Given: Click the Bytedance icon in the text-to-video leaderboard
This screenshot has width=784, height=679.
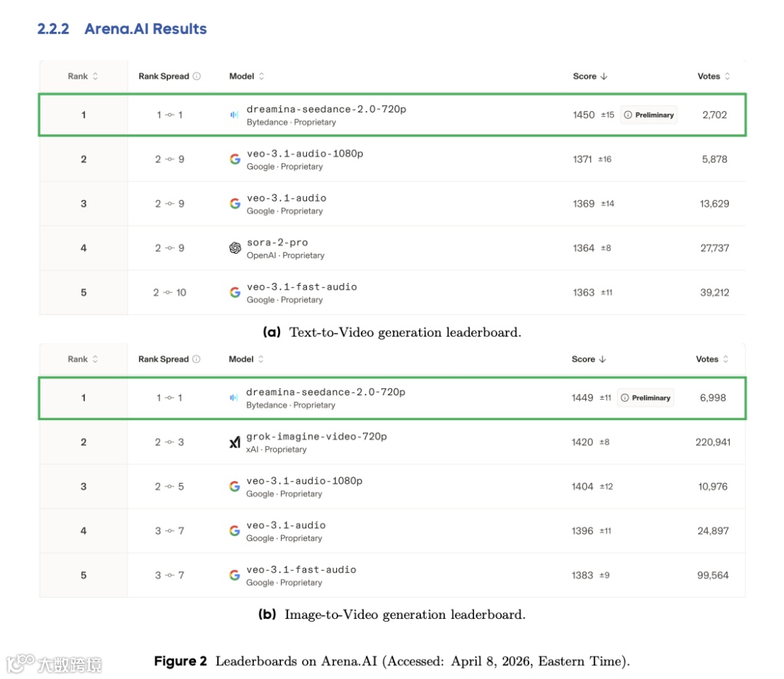Looking at the screenshot, I should point(234,115).
